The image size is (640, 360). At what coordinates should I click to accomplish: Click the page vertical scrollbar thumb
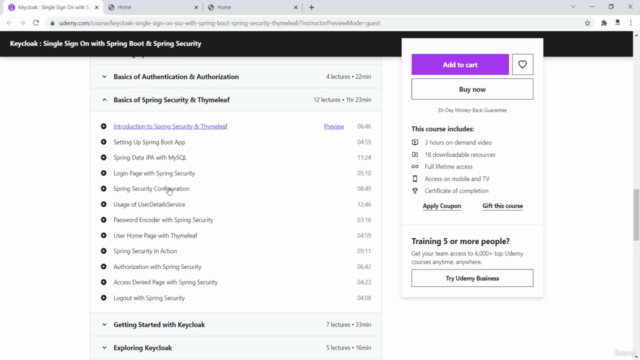pos(636,215)
